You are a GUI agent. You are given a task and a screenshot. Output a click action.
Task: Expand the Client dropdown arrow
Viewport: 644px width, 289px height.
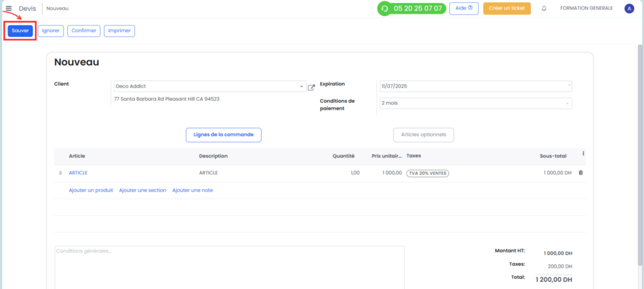[x=302, y=87]
